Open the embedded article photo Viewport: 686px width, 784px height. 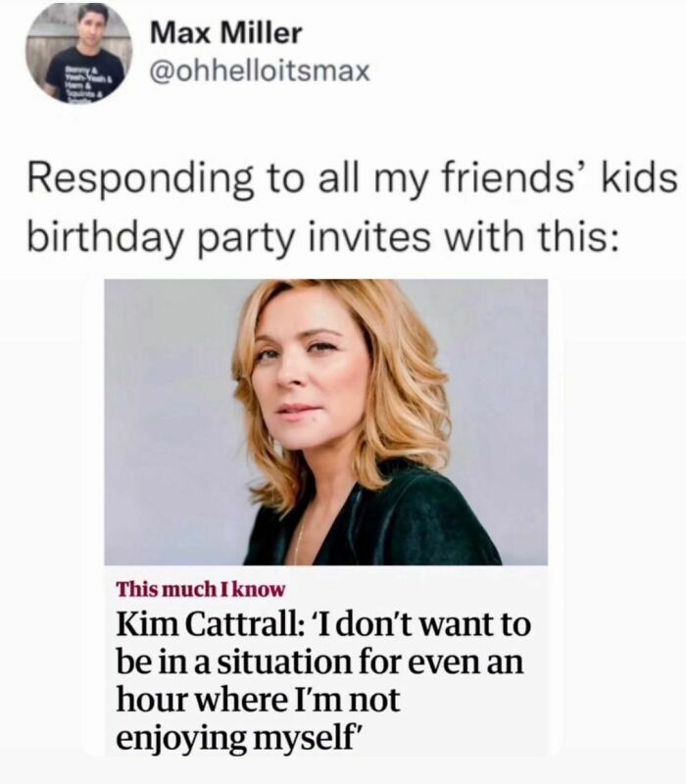coord(325,422)
